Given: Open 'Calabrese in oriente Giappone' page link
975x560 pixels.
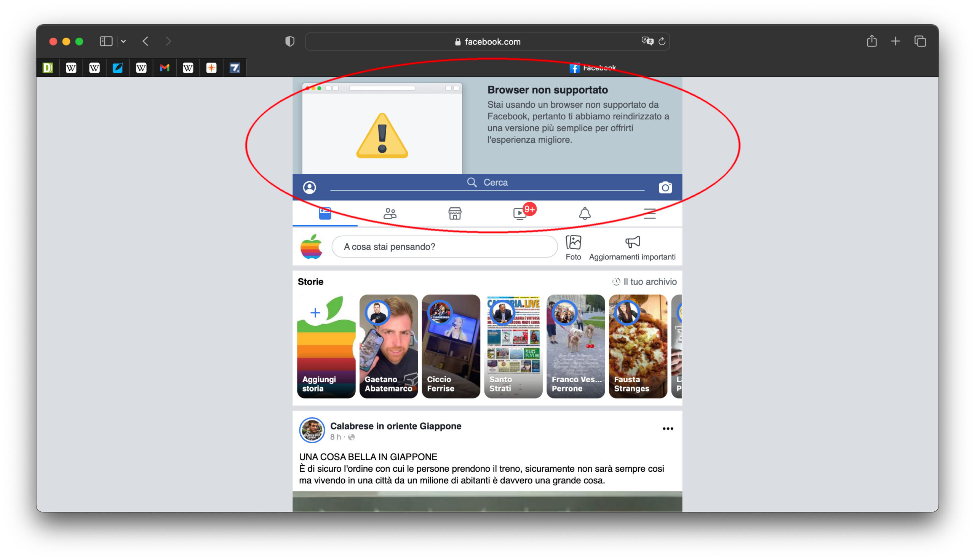Looking at the screenshot, I should click(x=395, y=426).
